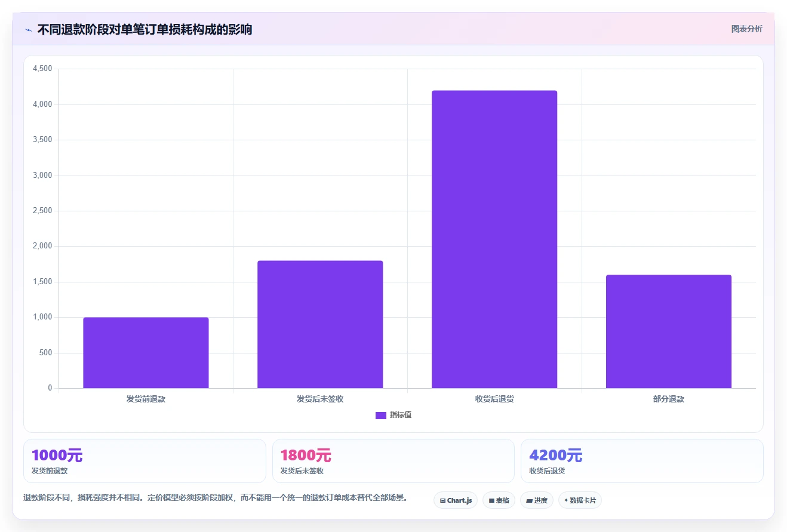This screenshot has width=787, height=532.
Task: Click y-axis value 2,500
Action: (x=42, y=211)
